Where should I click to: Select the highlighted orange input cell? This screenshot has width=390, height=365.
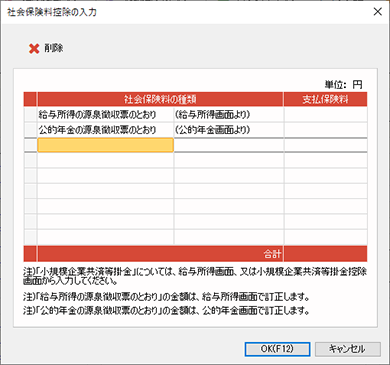click(x=105, y=145)
